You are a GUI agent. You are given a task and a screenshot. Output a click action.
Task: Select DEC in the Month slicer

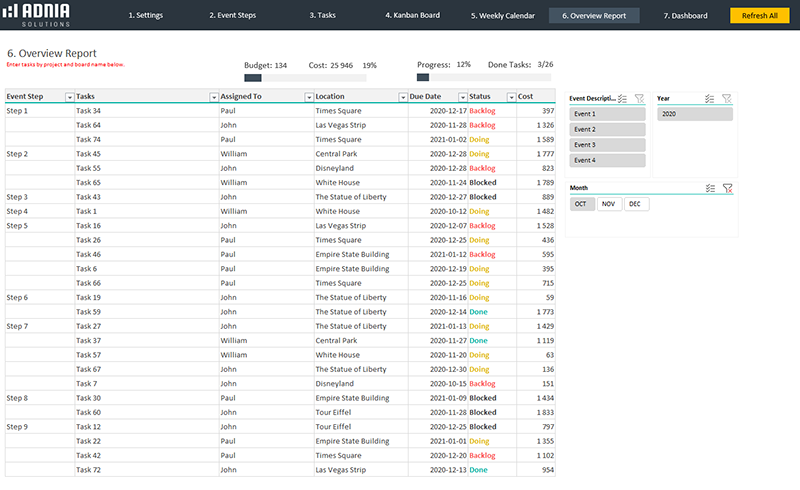pos(634,204)
